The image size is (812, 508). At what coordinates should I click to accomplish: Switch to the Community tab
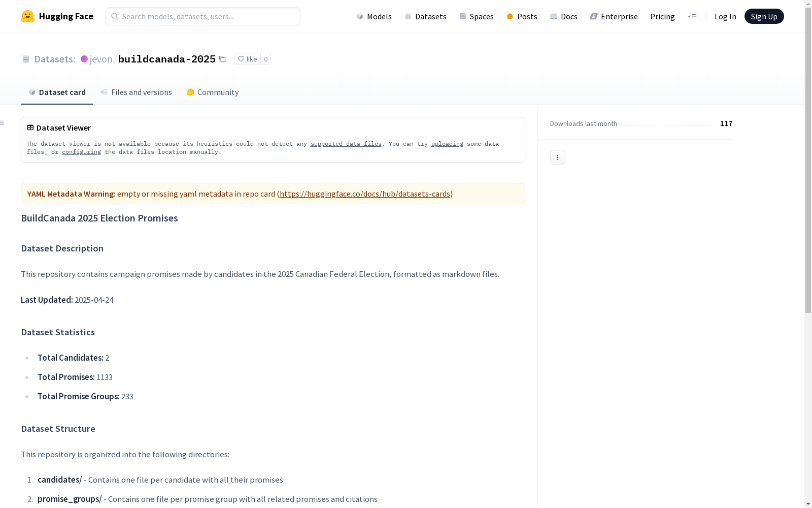[212, 92]
